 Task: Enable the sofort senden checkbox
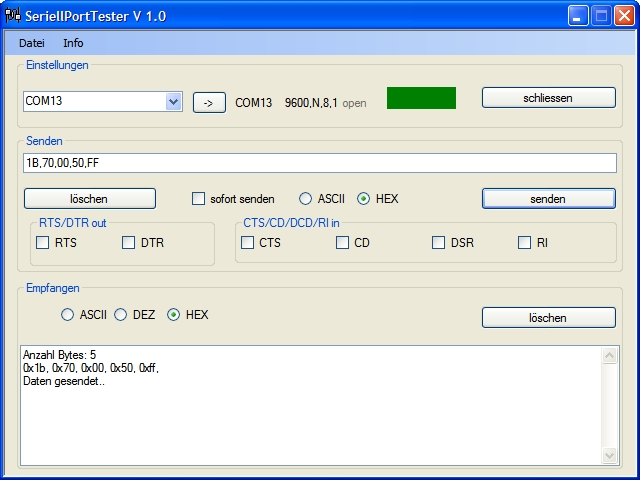(198, 199)
